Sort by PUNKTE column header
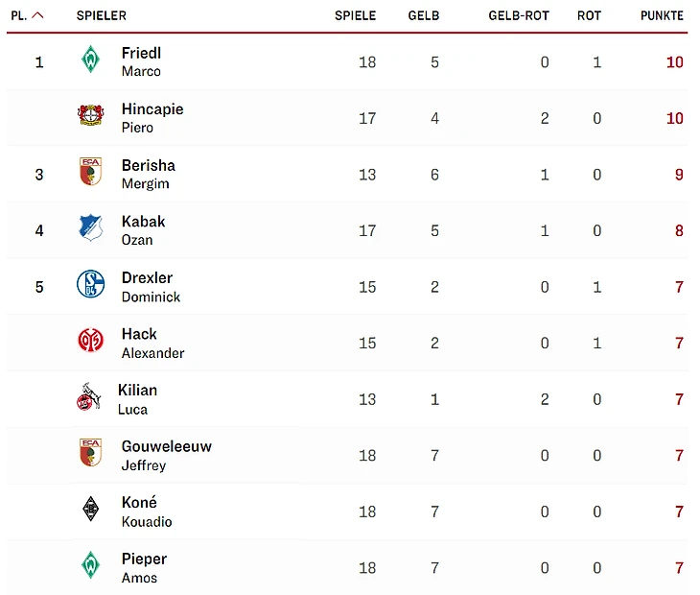This screenshot has height=595, width=700. 662,16
